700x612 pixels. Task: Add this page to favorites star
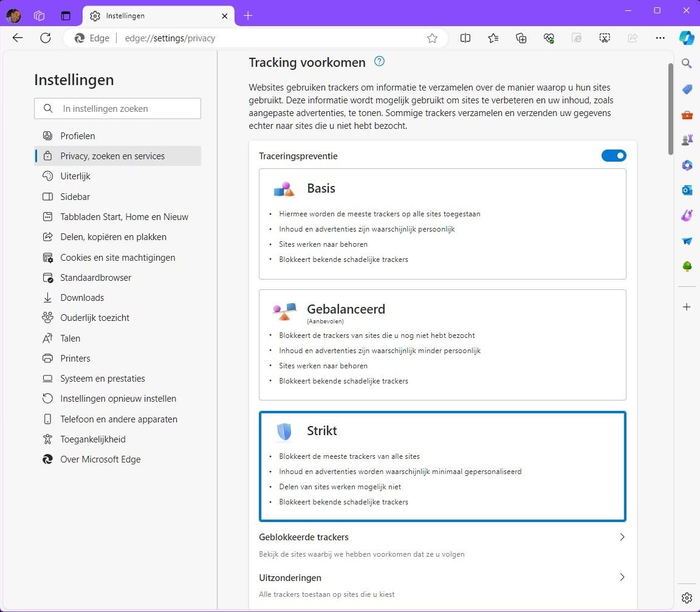pos(431,38)
